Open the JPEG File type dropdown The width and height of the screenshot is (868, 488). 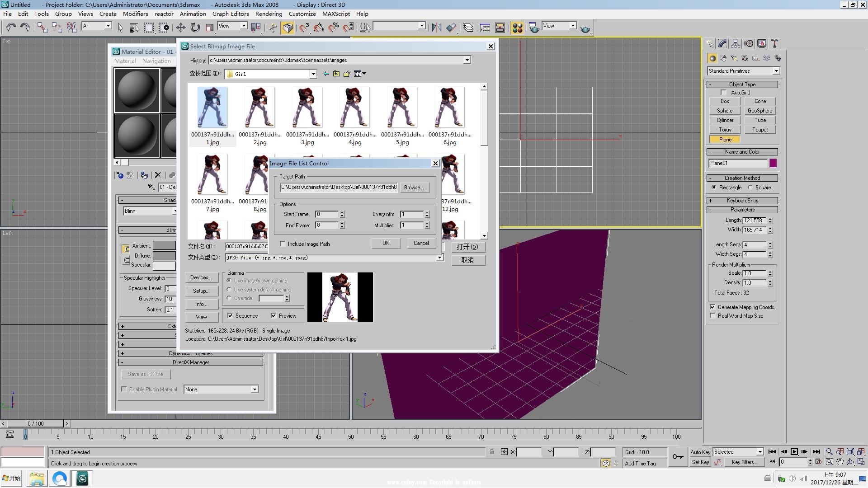tap(439, 258)
